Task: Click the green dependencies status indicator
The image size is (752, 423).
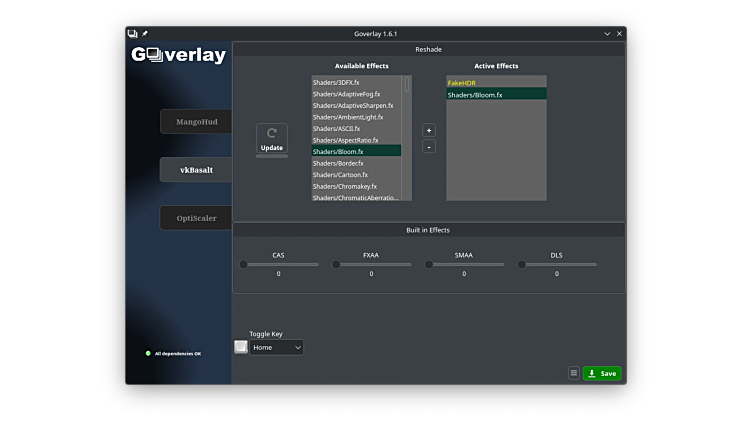Action: tap(148, 353)
